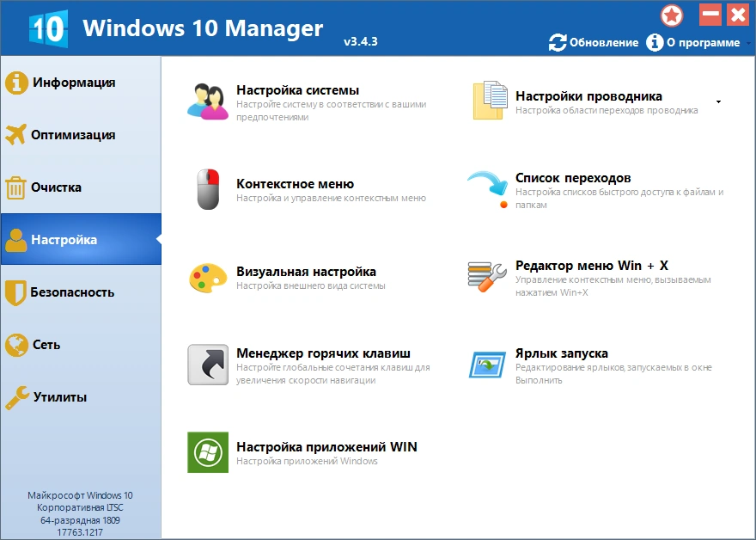Click the Очистка trash can icon
Image resolution: width=756 pixels, height=540 pixels.
click(x=15, y=187)
